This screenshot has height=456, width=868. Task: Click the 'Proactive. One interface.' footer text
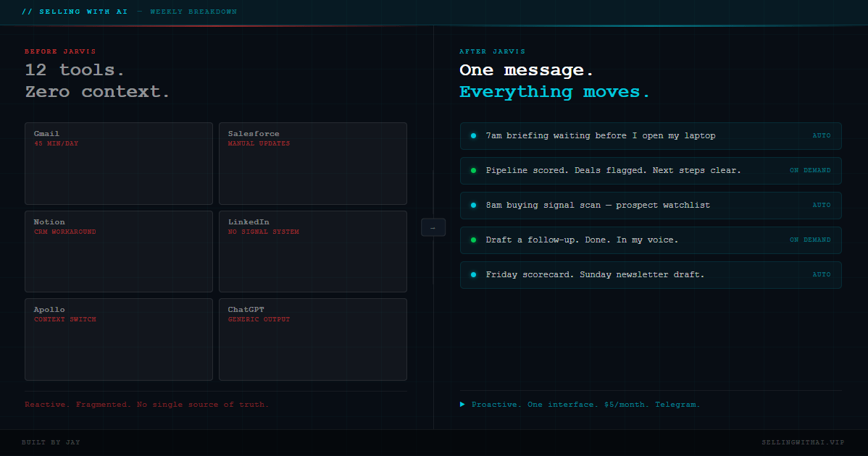click(585, 405)
